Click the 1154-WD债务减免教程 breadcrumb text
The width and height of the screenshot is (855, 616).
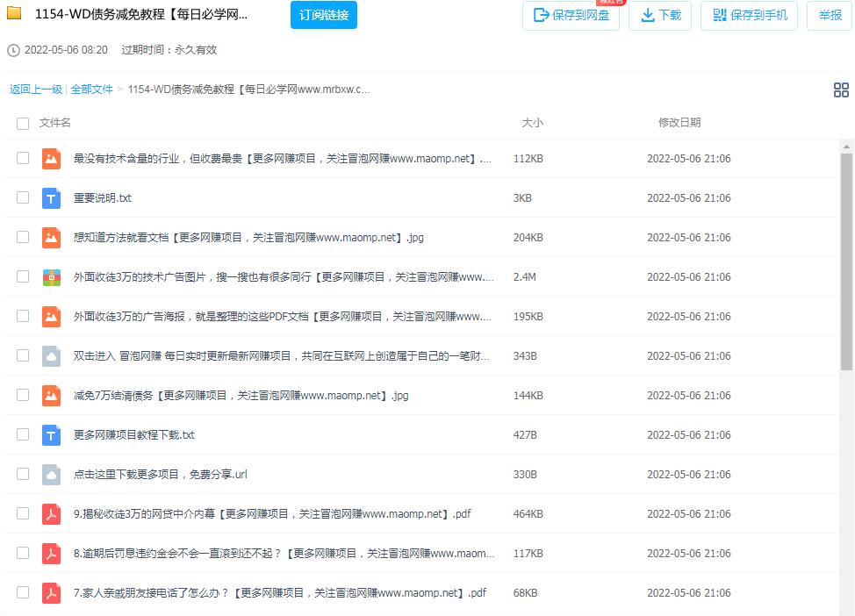248,90
